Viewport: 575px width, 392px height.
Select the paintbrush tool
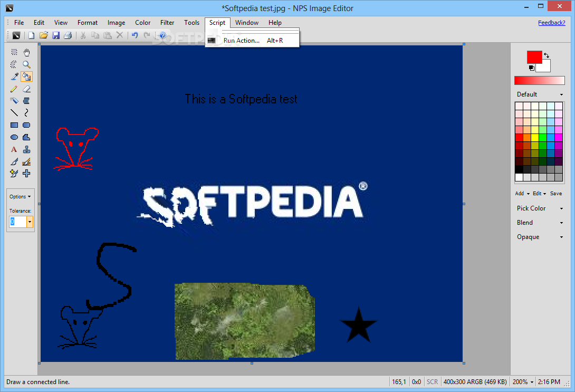coord(14,161)
